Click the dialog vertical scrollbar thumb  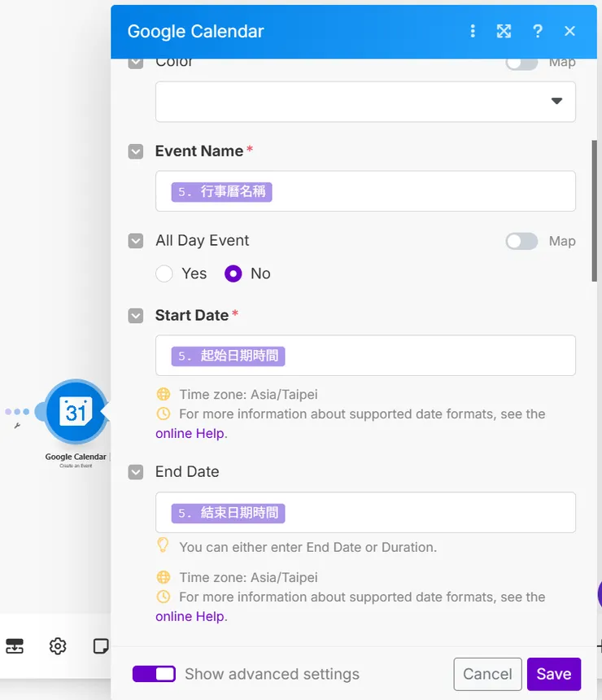click(x=595, y=211)
